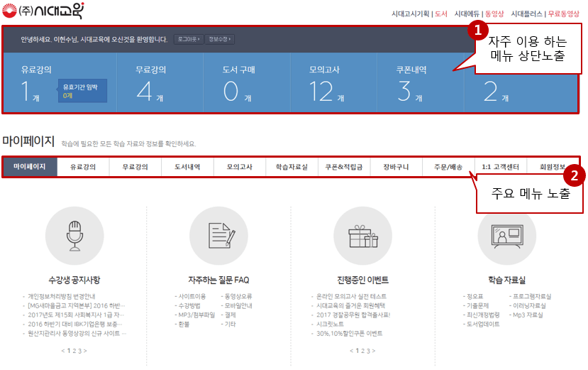Open 기출문제 in 학습 자료실
The width and height of the screenshot is (588, 370).
coord(477,306)
